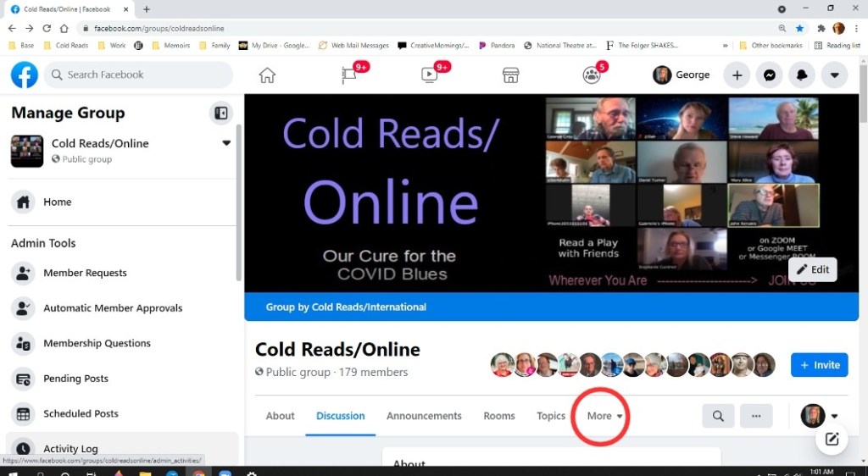
Task: Expand the Cold Reads/Online group switcher arrow
Action: pos(226,143)
